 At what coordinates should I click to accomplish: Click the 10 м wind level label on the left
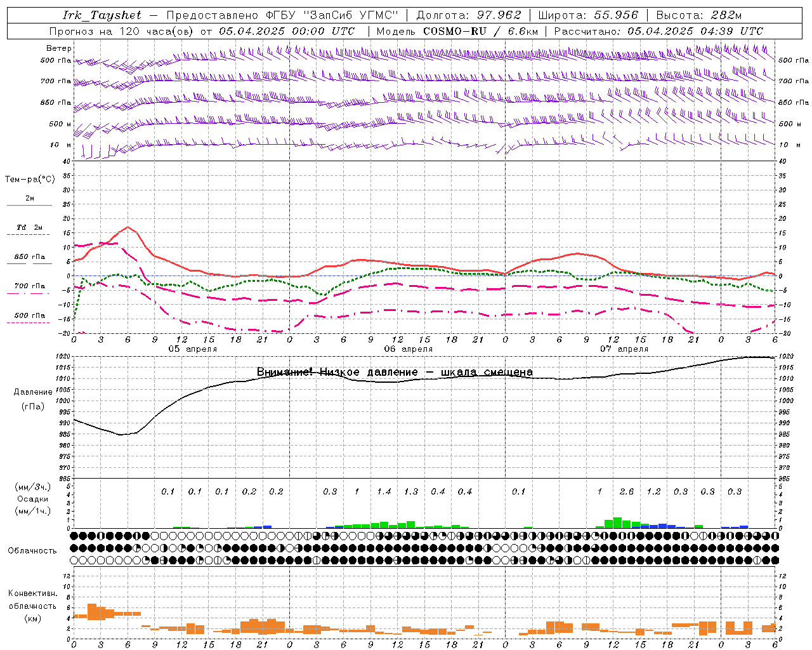(60, 145)
